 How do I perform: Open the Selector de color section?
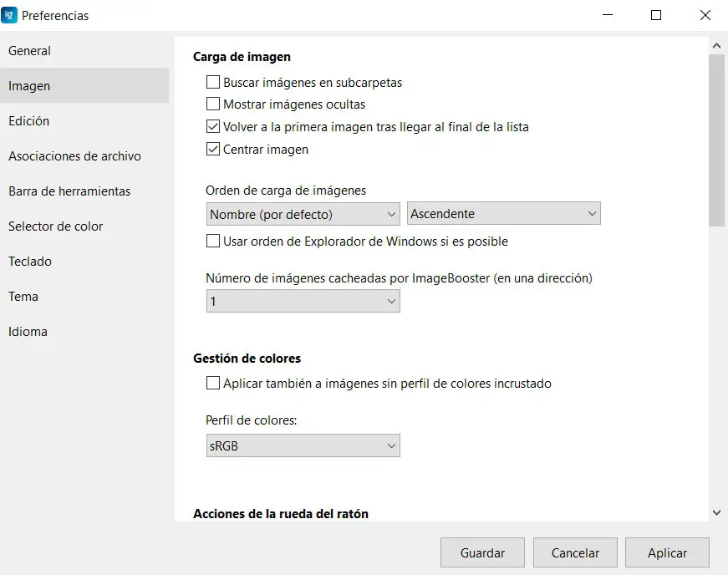(56, 226)
